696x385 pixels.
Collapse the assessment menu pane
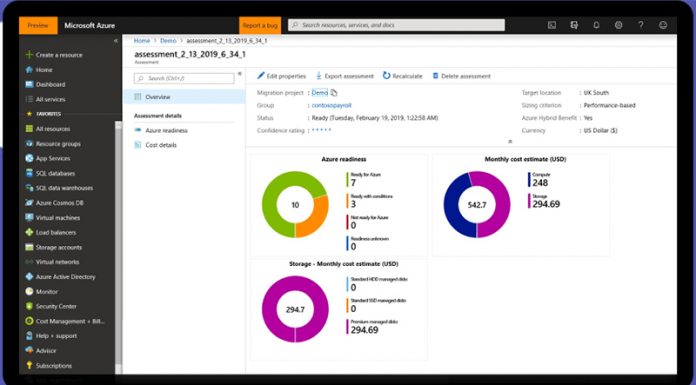[240, 74]
